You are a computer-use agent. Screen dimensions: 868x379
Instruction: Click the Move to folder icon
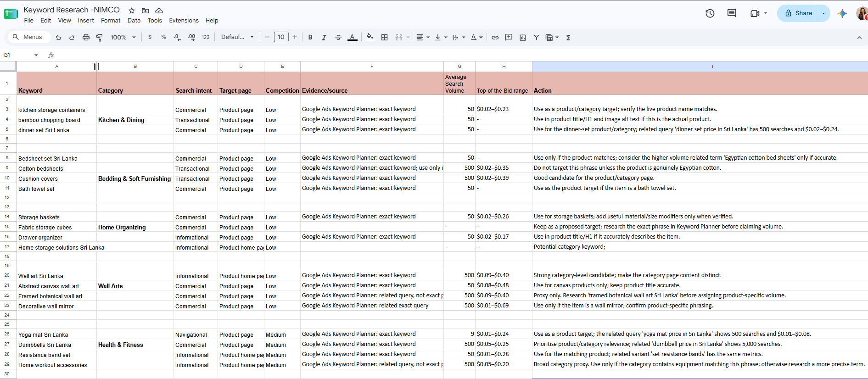pyautogui.click(x=146, y=11)
